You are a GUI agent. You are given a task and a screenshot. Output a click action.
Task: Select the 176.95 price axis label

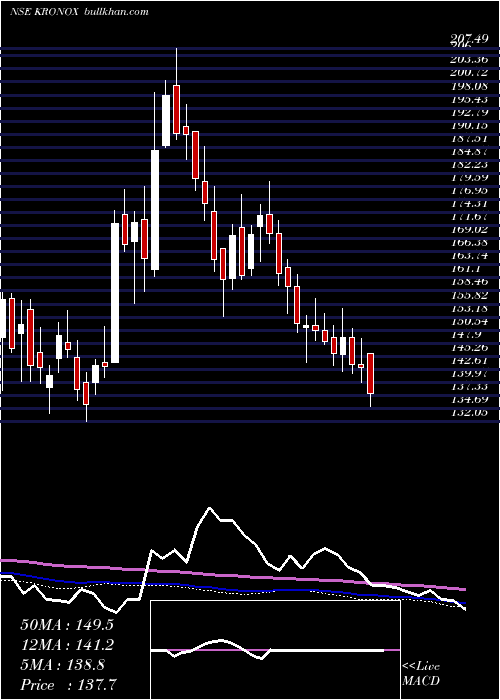coord(469,190)
